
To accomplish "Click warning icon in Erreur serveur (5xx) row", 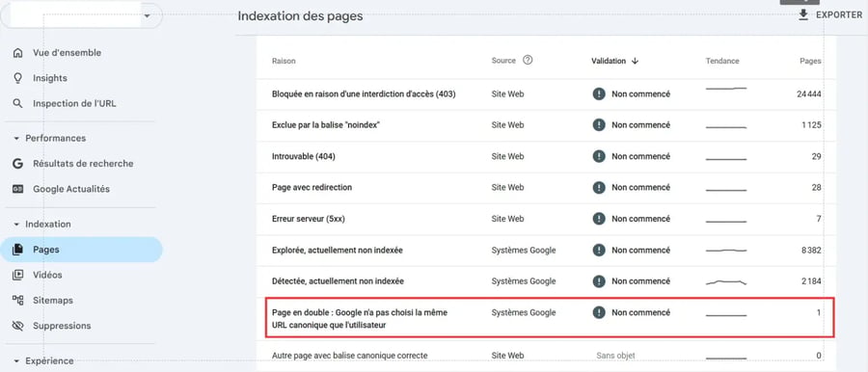I will [x=598, y=219].
